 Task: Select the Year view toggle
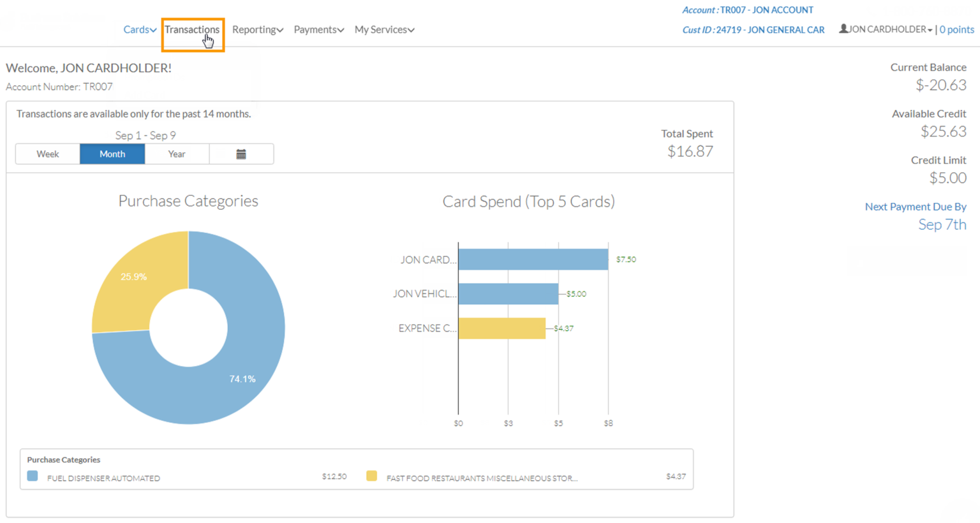176,154
